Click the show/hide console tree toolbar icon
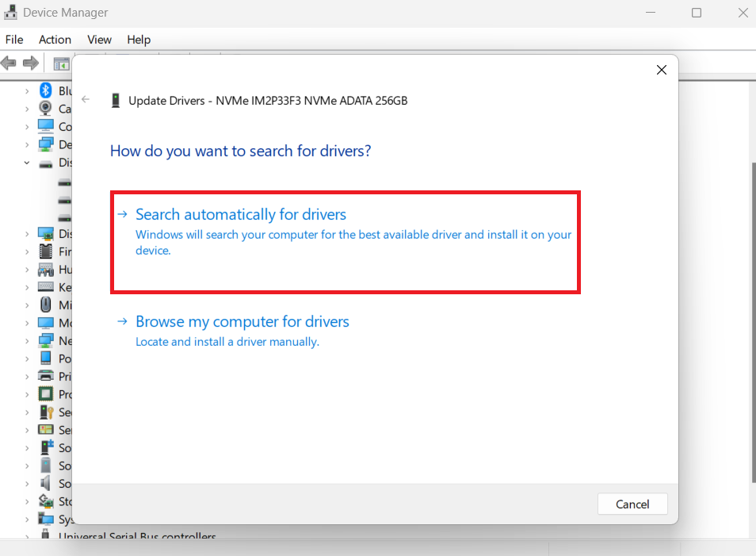This screenshot has width=756, height=556. click(x=61, y=63)
